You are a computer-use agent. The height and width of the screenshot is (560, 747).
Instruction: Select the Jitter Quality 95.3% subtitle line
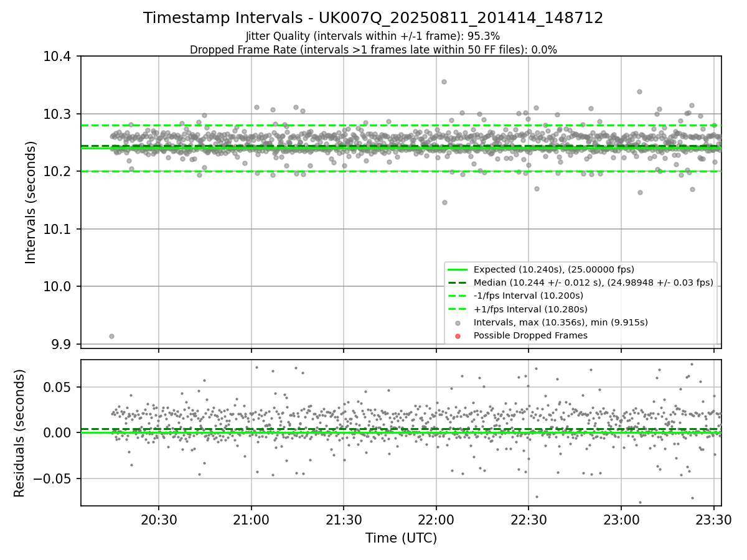(x=373, y=36)
